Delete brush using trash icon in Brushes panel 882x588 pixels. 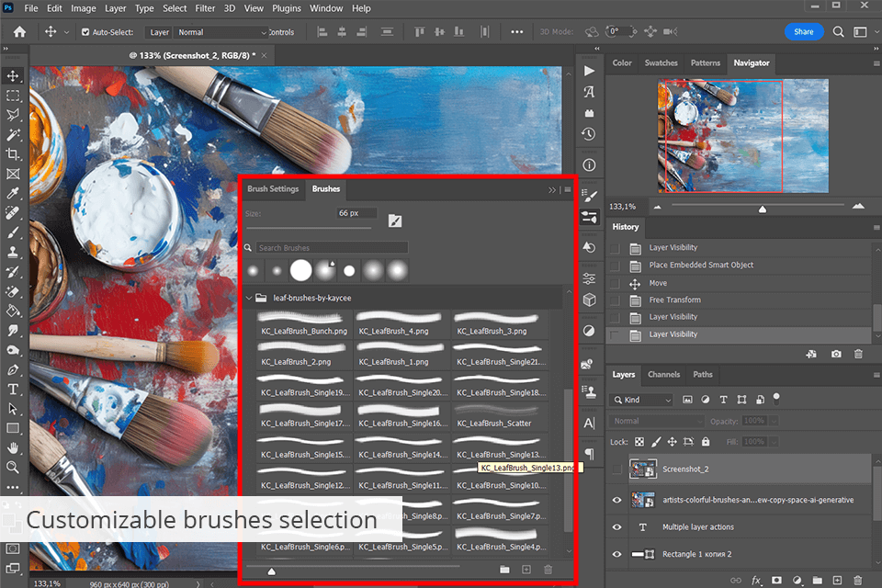coord(548,570)
